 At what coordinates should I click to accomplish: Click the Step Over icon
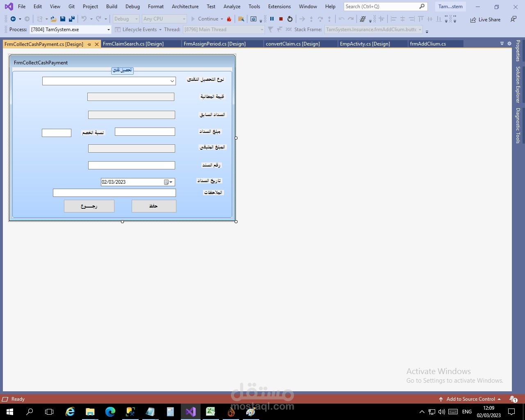(x=320, y=19)
